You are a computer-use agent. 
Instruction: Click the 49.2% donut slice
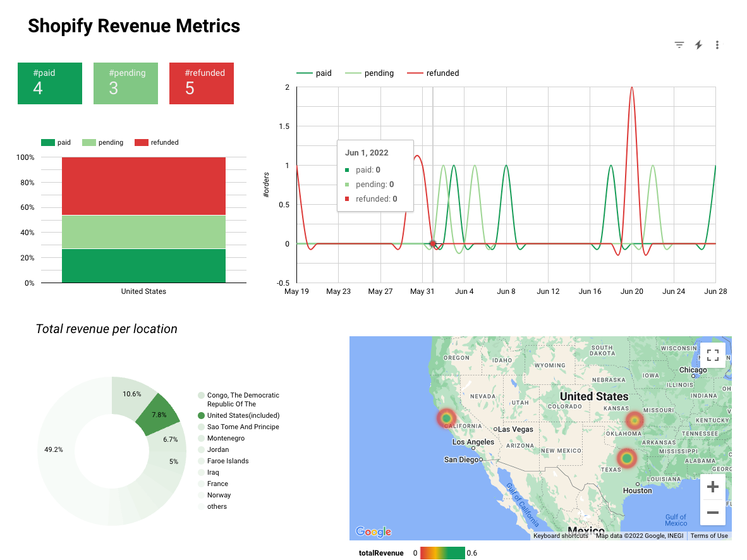tap(55, 449)
